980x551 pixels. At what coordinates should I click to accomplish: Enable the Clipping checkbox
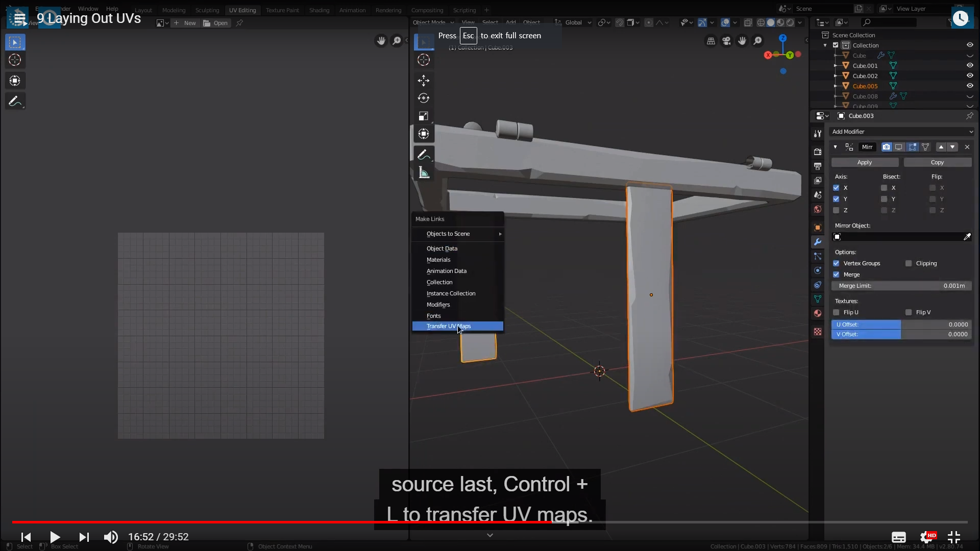pyautogui.click(x=909, y=263)
